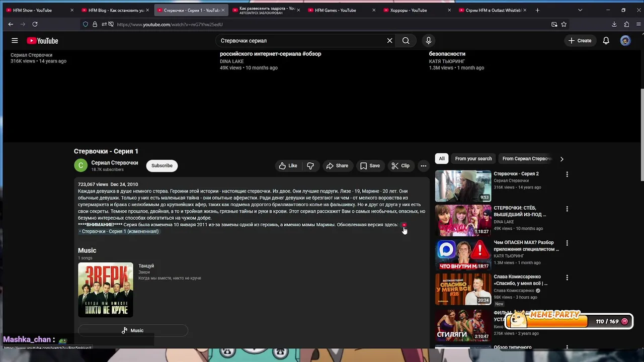The image size is (644, 362).
Task: Close the HFM Show tab
Action: point(72,10)
